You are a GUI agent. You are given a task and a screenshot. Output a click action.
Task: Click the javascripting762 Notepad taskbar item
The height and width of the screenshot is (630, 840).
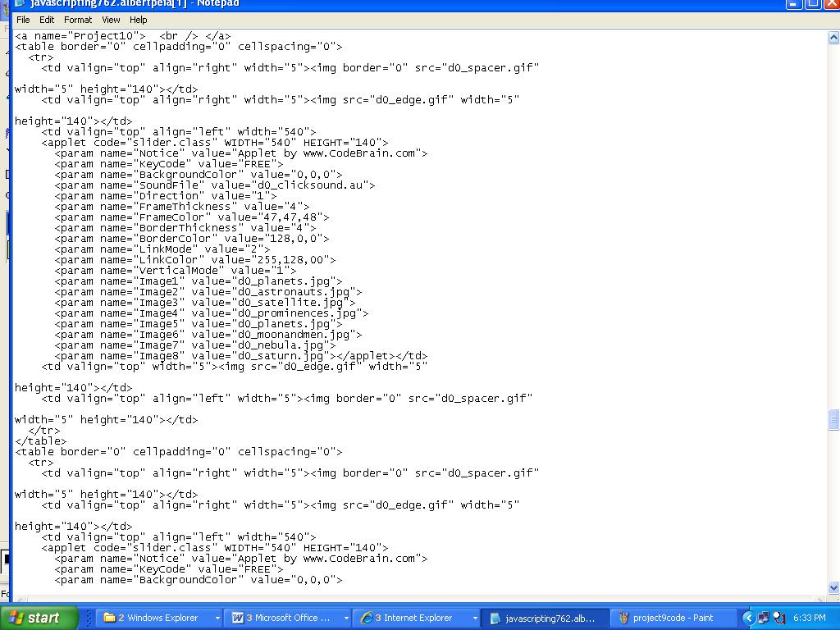click(x=545, y=618)
